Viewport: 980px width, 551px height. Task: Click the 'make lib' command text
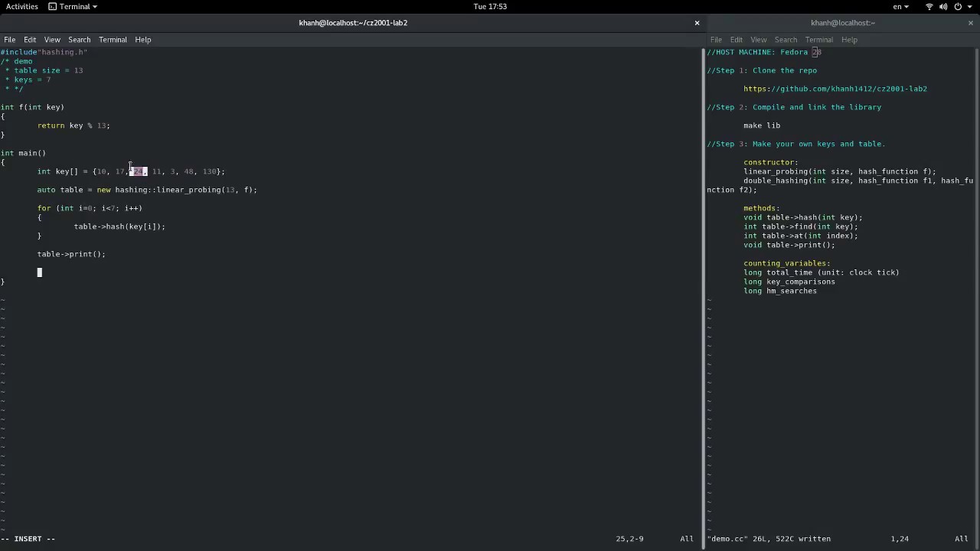pos(762,126)
